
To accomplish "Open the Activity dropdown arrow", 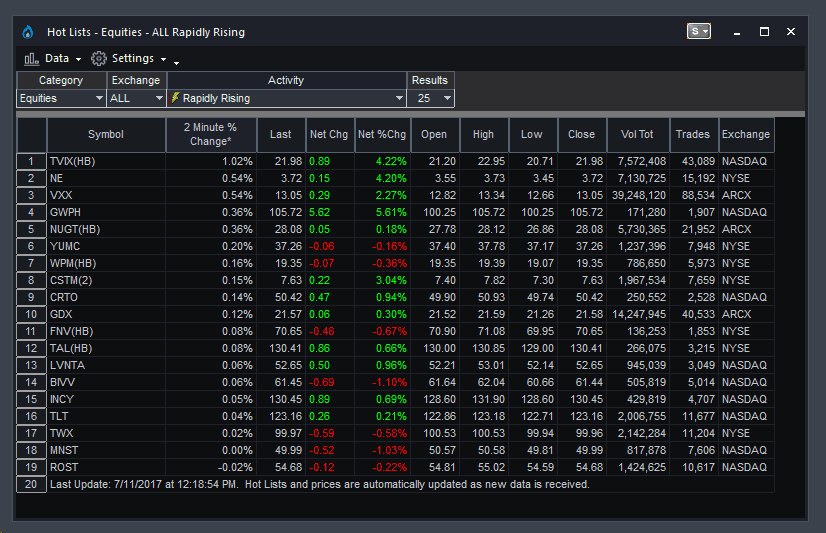I will pyautogui.click(x=399, y=98).
